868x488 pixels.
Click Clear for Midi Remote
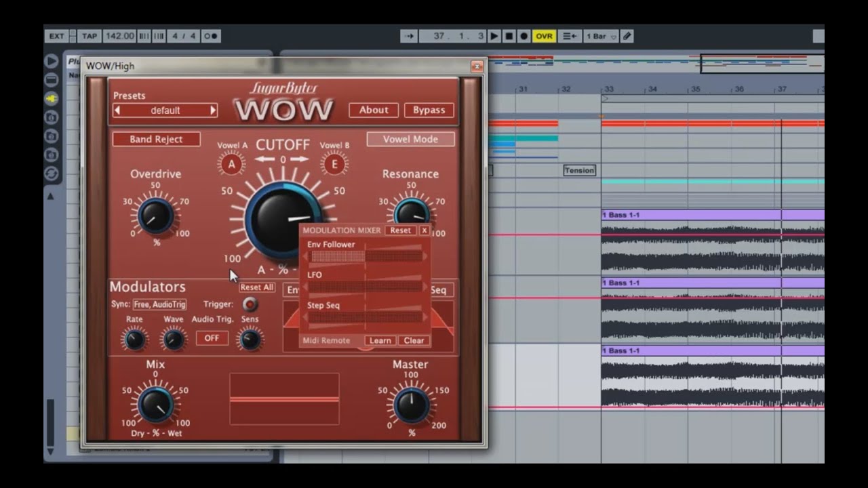(x=414, y=340)
